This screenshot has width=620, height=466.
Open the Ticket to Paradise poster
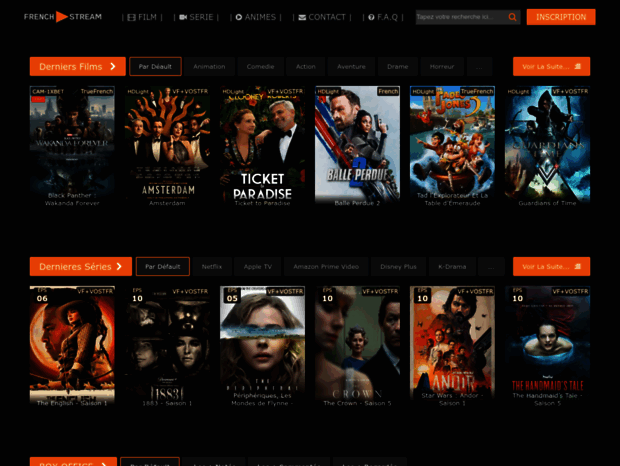click(x=263, y=145)
